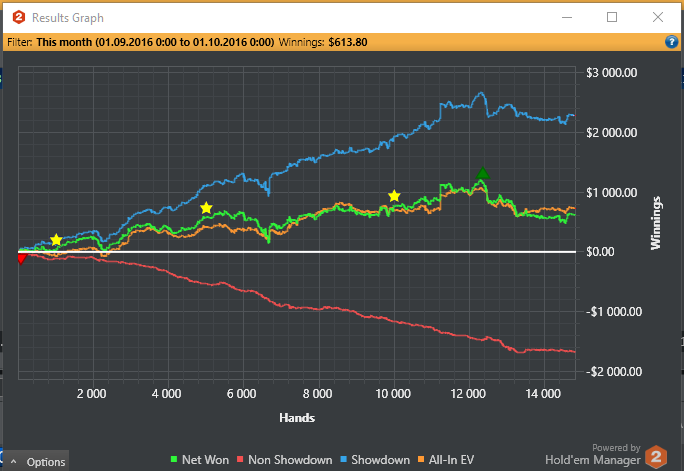The image size is (684, 471).
Task: Click the green triangle peak marker
Action: click(x=482, y=173)
